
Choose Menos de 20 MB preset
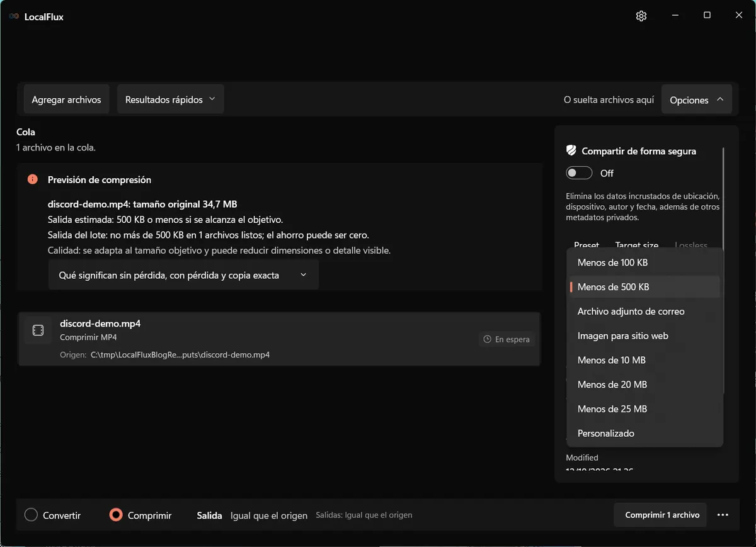[644, 385]
